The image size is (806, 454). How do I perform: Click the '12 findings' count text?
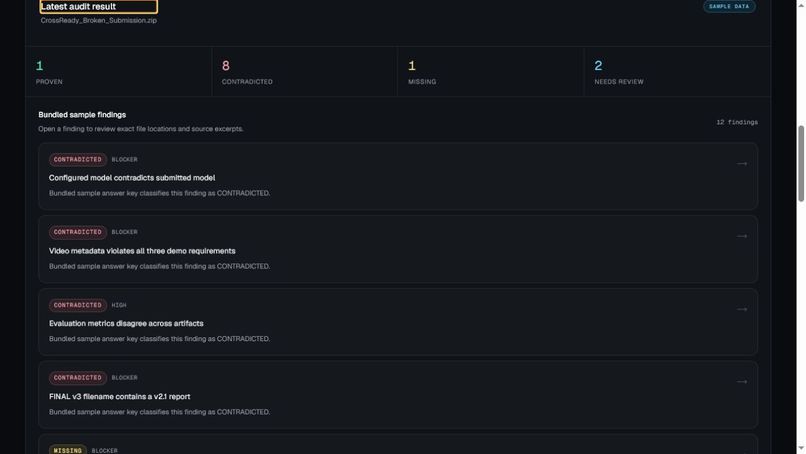pos(737,122)
